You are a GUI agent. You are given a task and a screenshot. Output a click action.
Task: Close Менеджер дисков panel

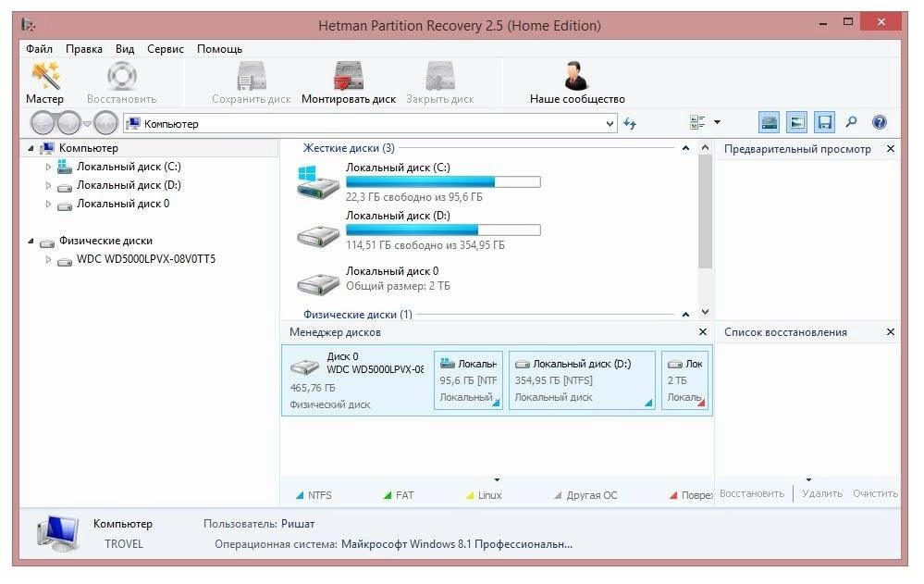(x=702, y=332)
